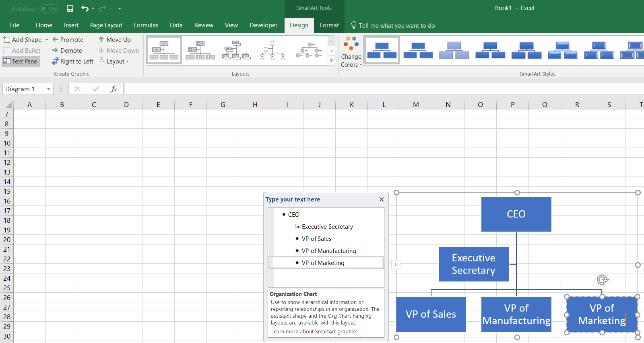Click the Save icon in title bar
The image size is (644, 343).
pos(70,8)
